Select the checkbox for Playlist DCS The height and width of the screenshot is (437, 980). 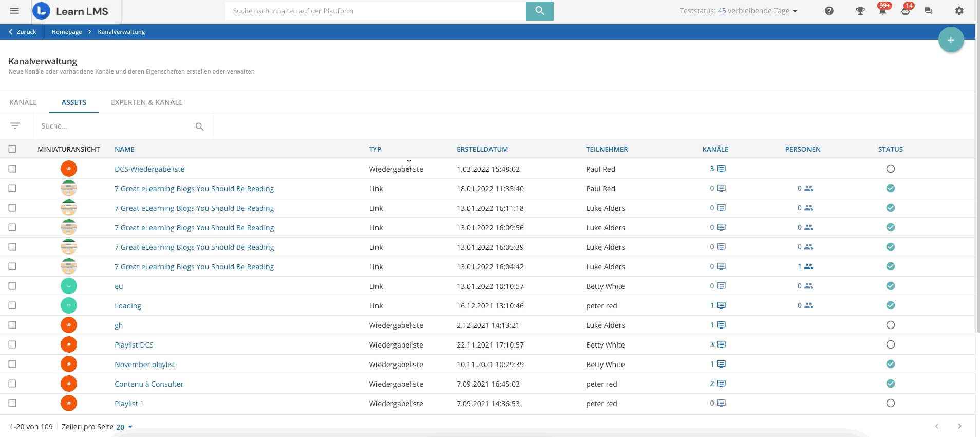tap(12, 344)
